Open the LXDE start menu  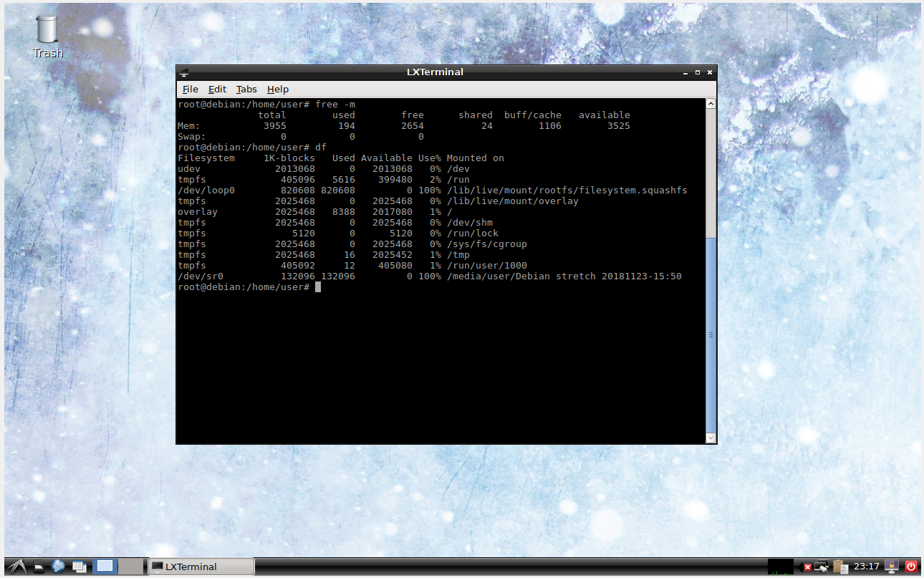16,567
